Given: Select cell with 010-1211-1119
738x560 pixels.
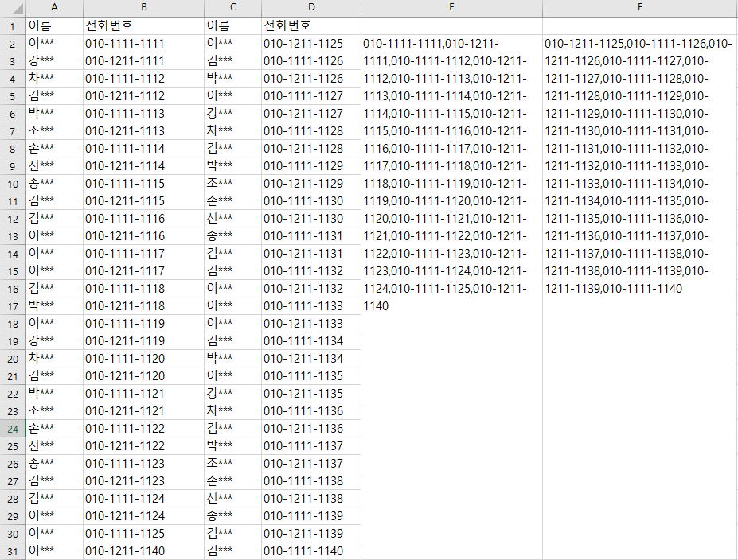Looking at the screenshot, I should [143, 341].
